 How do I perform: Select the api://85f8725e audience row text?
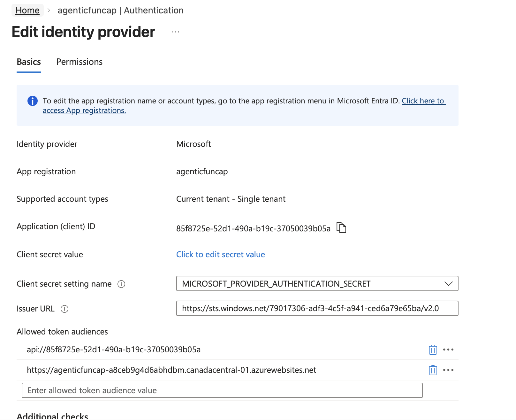[x=114, y=350]
